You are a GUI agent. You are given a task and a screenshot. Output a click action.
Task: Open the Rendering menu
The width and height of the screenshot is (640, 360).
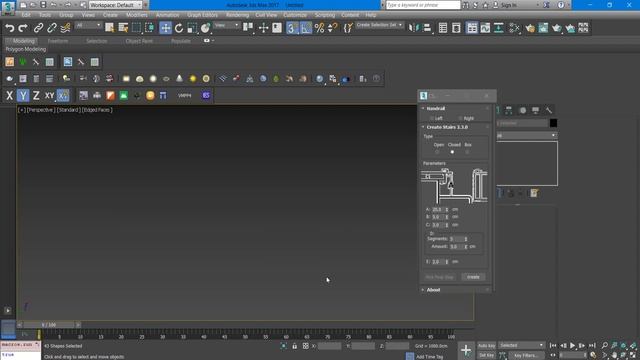[237, 15]
